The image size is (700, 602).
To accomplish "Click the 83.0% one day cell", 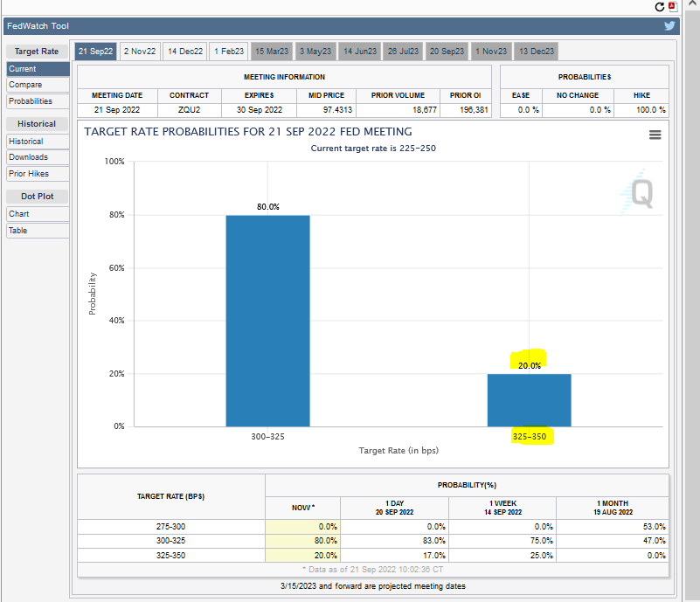I will click(395, 541).
